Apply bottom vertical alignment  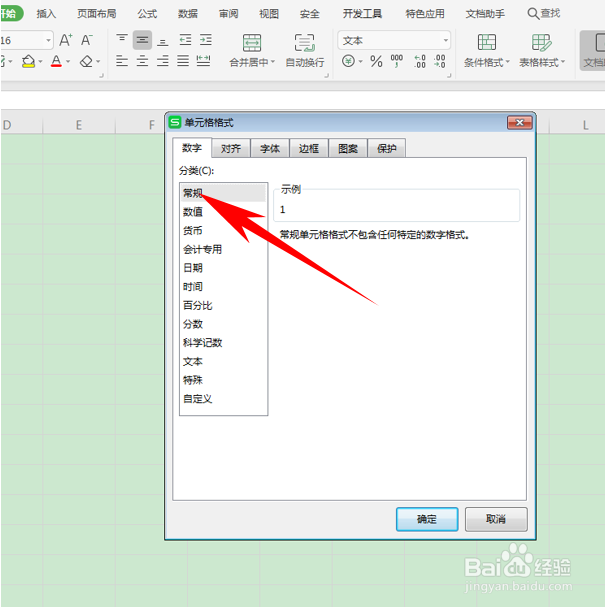pyautogui.click(x=163, y=40)
